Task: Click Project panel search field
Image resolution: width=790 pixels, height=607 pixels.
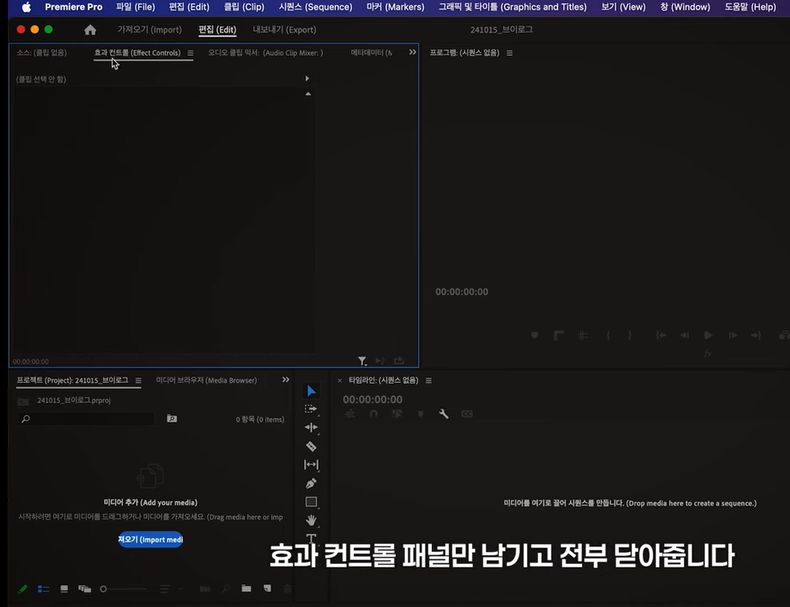Action: point(86,419)
